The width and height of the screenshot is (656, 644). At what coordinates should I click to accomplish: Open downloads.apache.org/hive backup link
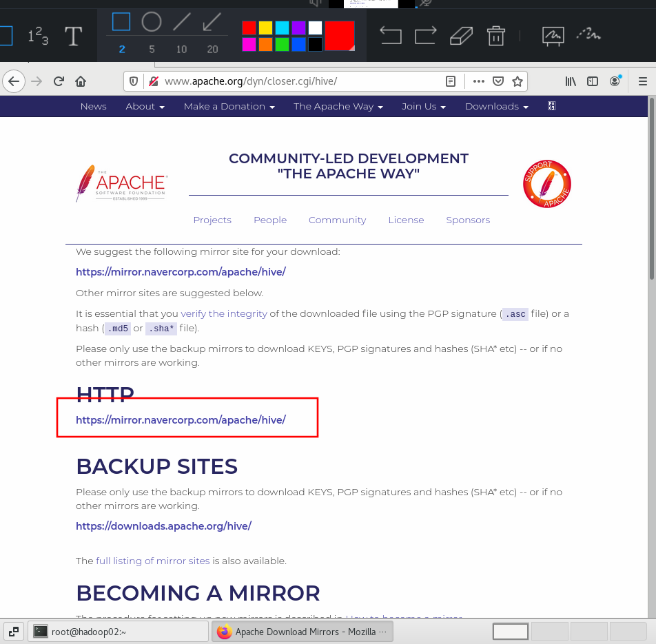point(163,526)
